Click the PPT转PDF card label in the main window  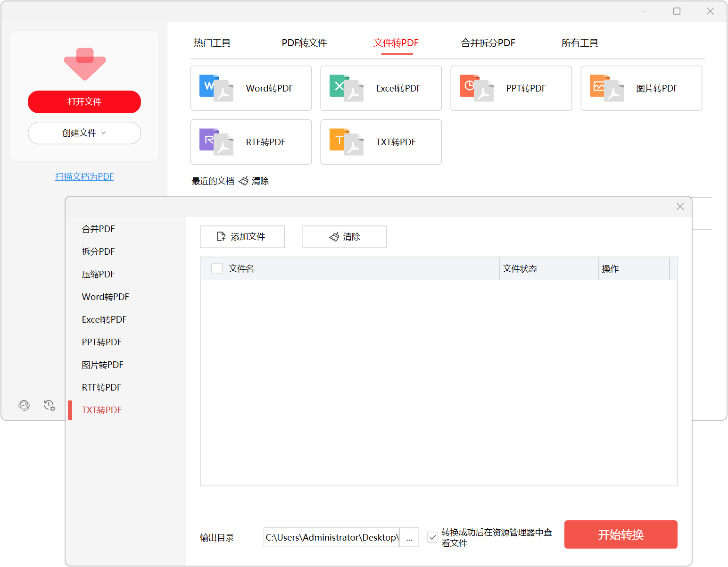click(526, 89)
